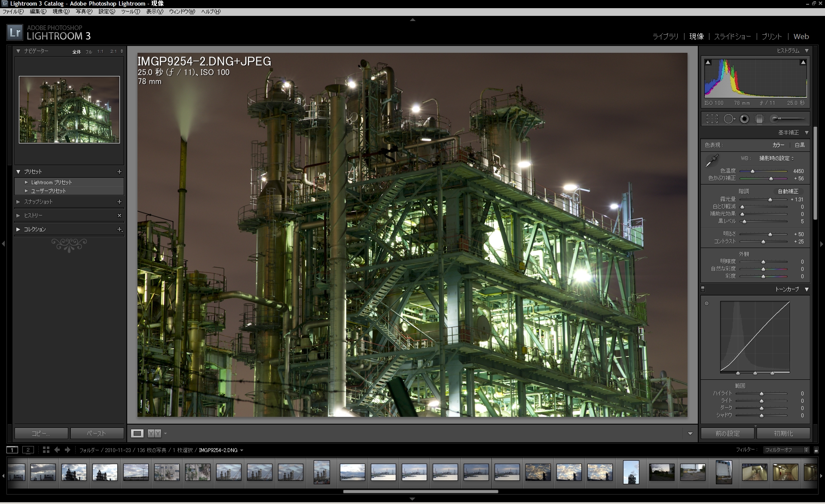Viewport: 825px width, 504px height.
Task: Select the Red Eye Correction tool
Action: click(x=744, y=119)
